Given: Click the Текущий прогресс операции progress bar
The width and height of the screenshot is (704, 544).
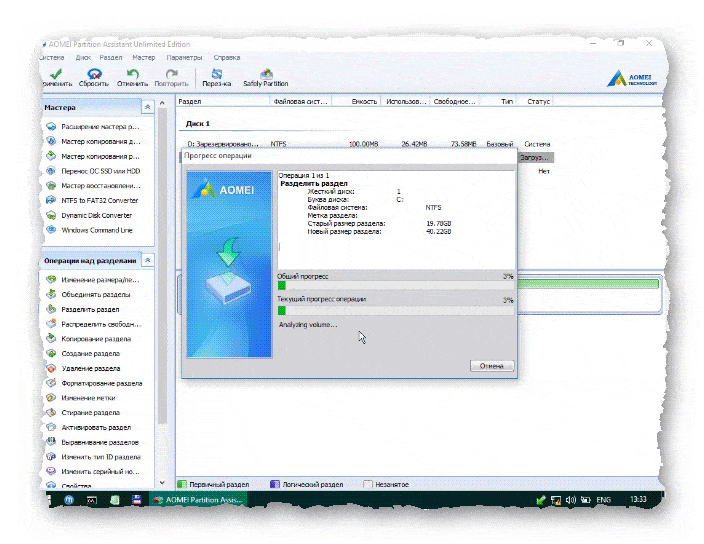Looking at the screenshot, I should click(395, 310).
